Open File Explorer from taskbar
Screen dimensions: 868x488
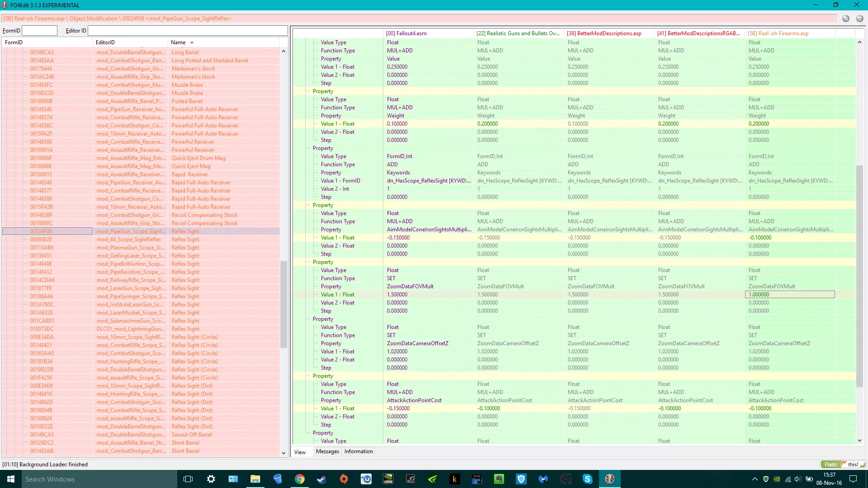[255, 479]
